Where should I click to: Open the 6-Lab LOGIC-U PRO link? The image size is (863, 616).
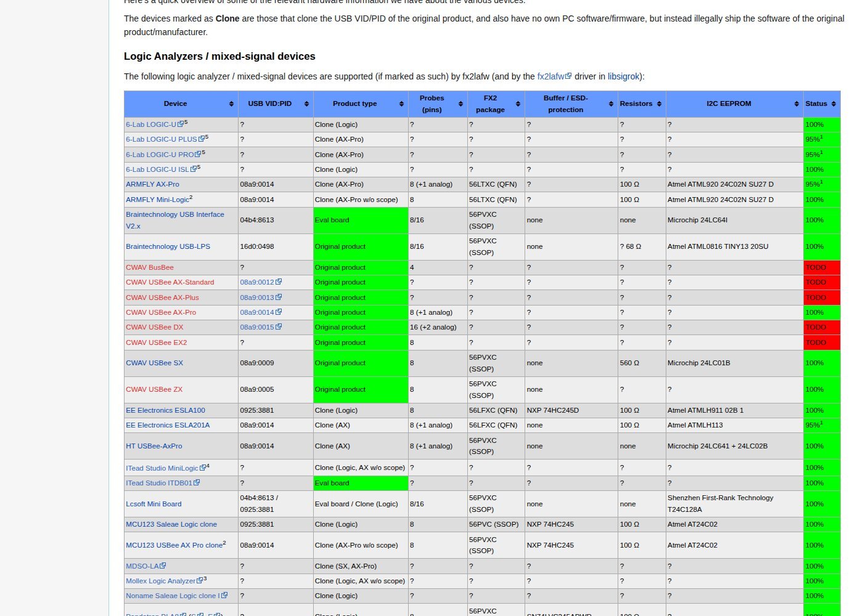[x=160, y=155]
